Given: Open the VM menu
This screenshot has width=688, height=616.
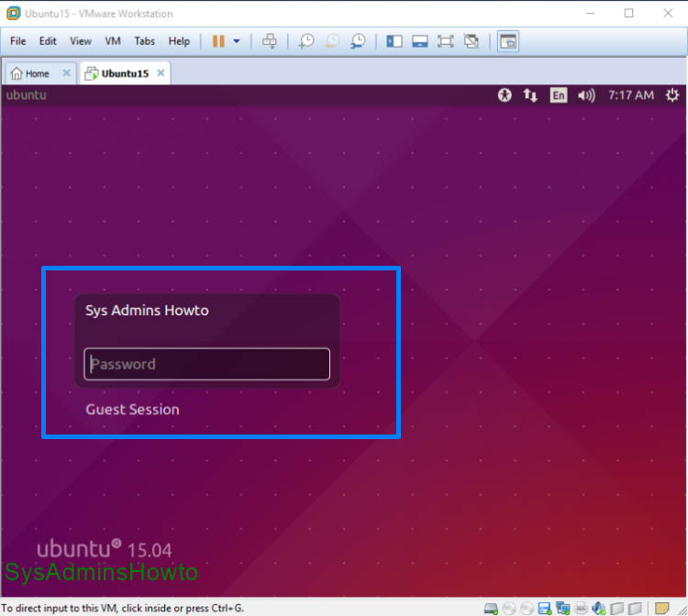Looking at the screenshot, I should tap(112, 40).
